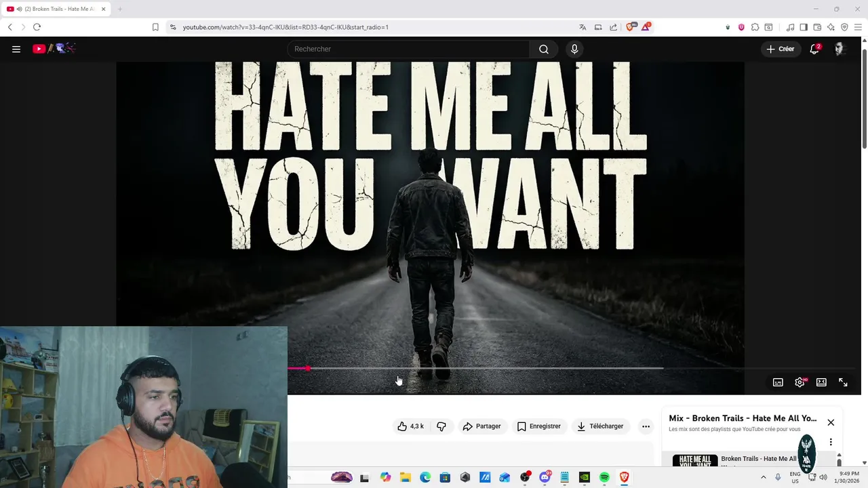Click the address bar URL
Image resolution: width=868 pixels, height=488 pixels.
pos(285,27)
